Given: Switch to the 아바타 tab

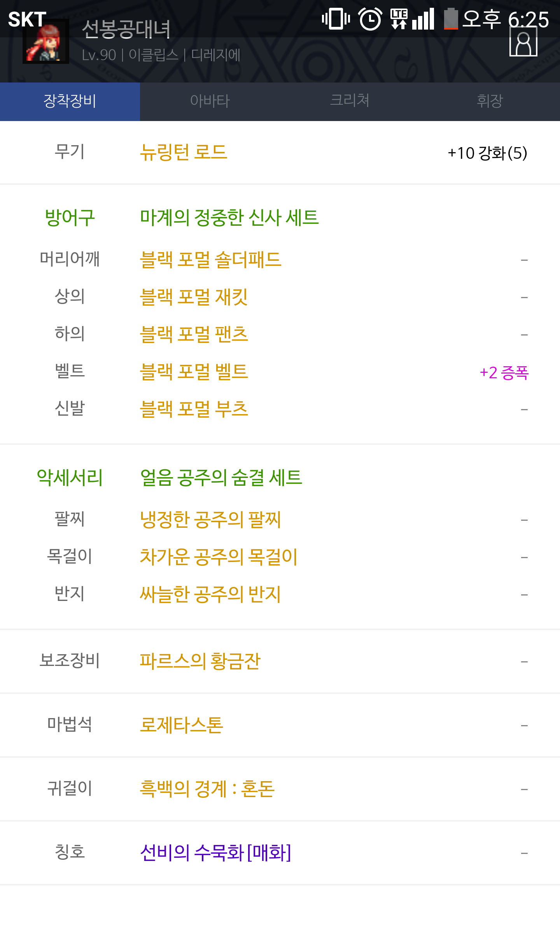Looking at the screenshot, I should [210, 101].
